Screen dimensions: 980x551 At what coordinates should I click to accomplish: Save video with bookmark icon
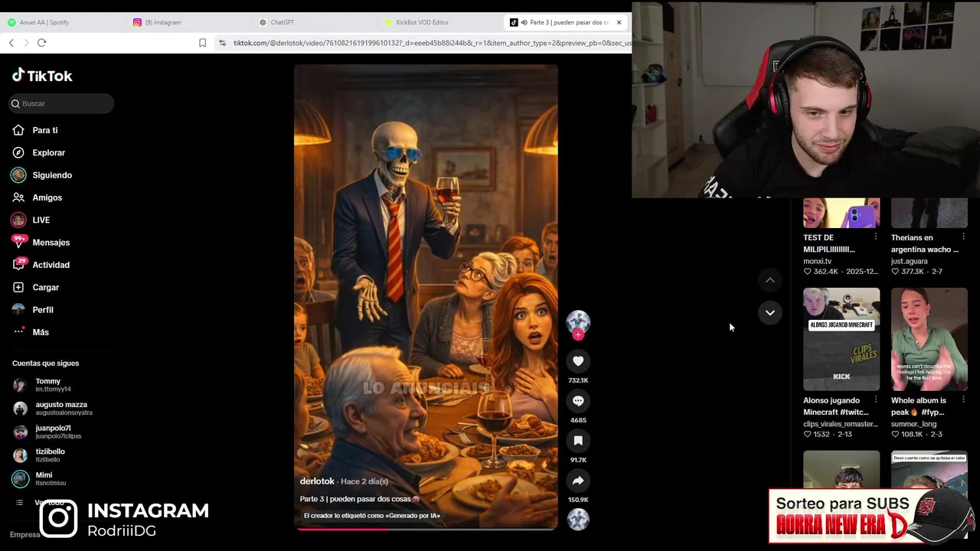[x=578, y=441]
